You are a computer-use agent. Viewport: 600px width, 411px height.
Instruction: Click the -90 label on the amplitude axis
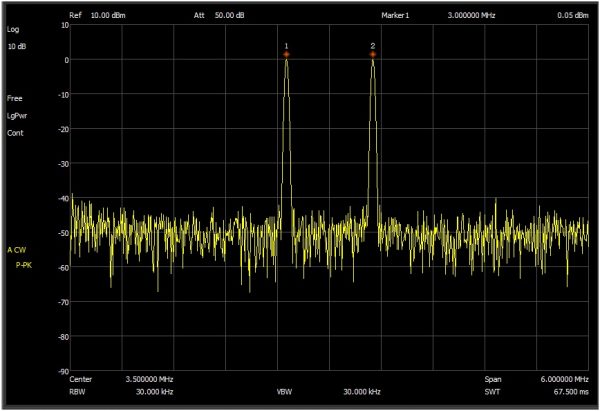click(61, 371)
